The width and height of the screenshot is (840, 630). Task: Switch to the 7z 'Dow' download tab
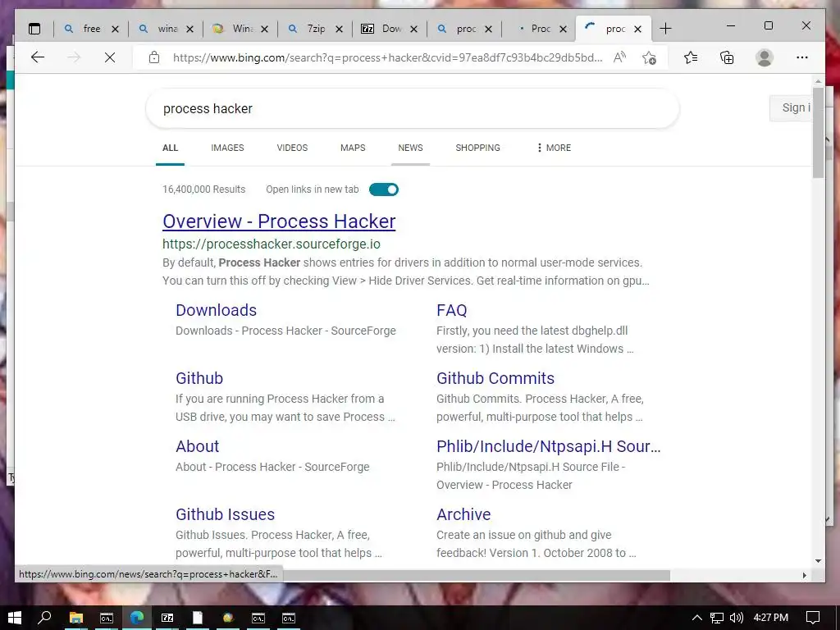tap(383, 29)
